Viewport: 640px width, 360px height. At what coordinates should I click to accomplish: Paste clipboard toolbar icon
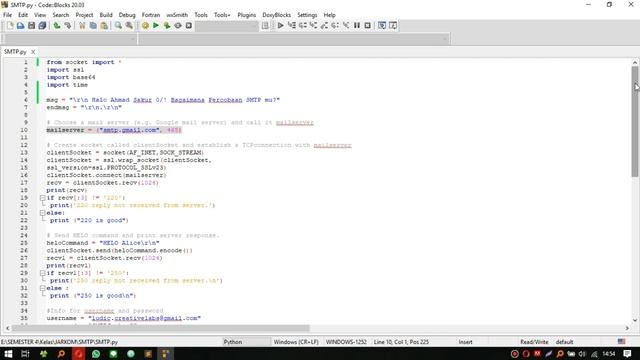click(104, 25)
